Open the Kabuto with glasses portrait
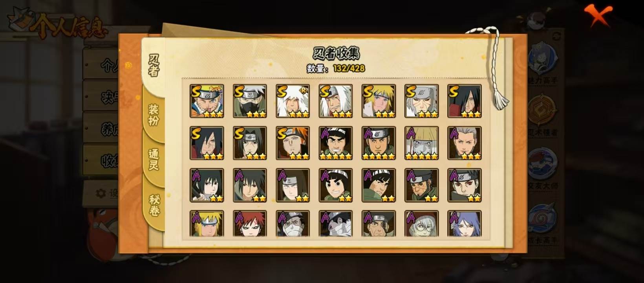Viewport: 644px width, 283px height. pyautogui.click(x=421, y=224)
